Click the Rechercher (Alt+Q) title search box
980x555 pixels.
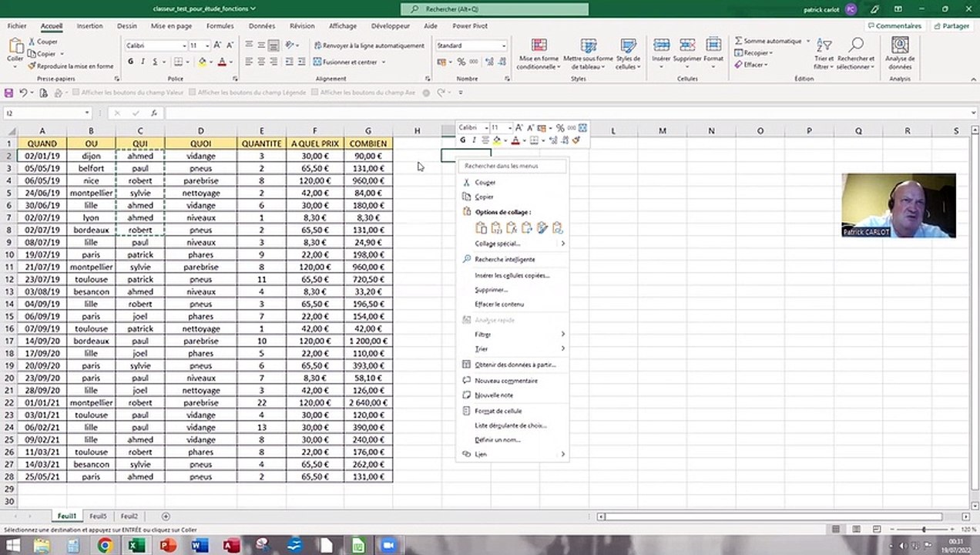coord(495,9)
